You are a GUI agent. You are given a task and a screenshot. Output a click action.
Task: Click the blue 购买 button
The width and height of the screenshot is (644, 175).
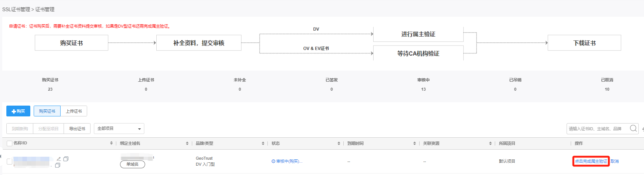[x=18, y=111]
